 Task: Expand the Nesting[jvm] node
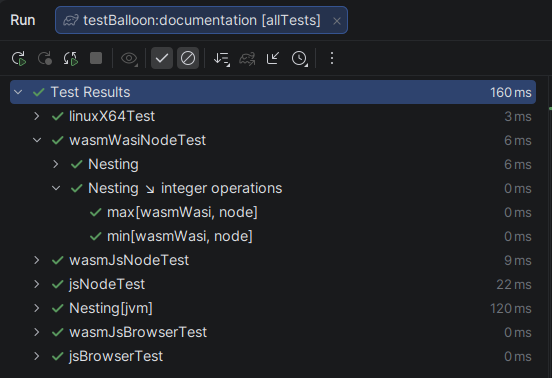[x=37, y=308]
